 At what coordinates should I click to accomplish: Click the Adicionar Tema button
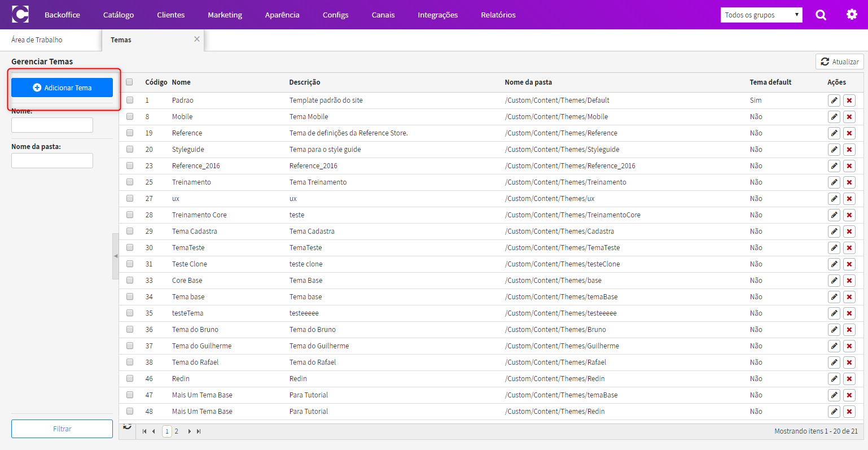pos(62,88)
